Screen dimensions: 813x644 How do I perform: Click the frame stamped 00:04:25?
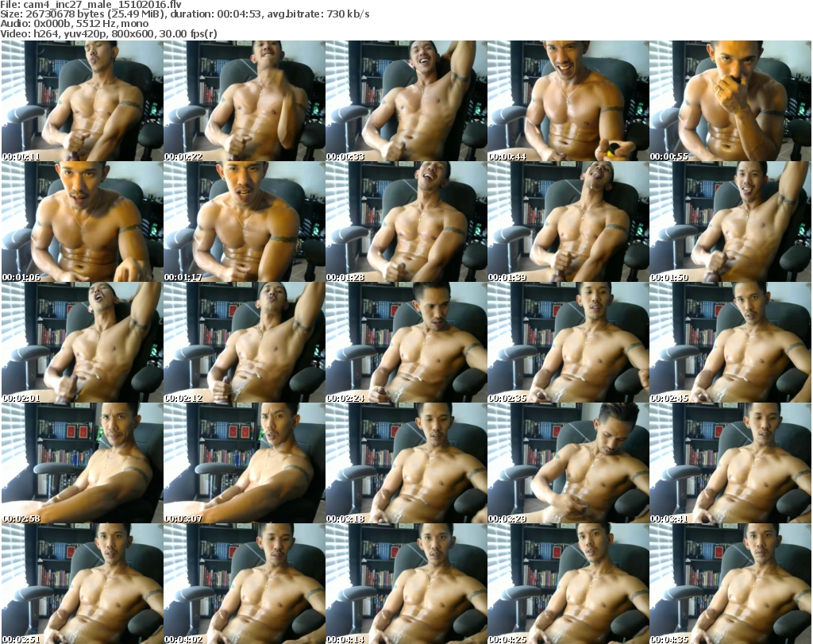pyautogui.click(x=568, y=584)
